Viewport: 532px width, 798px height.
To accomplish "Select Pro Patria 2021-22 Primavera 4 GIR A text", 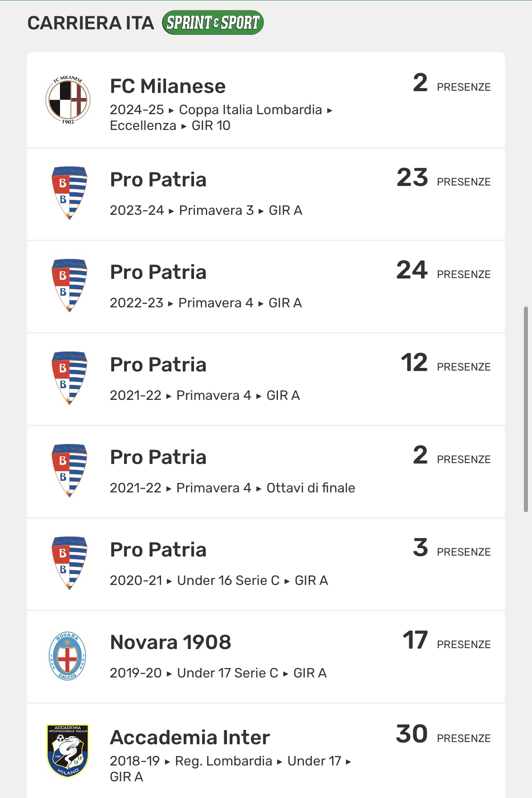I will point(205,395).
